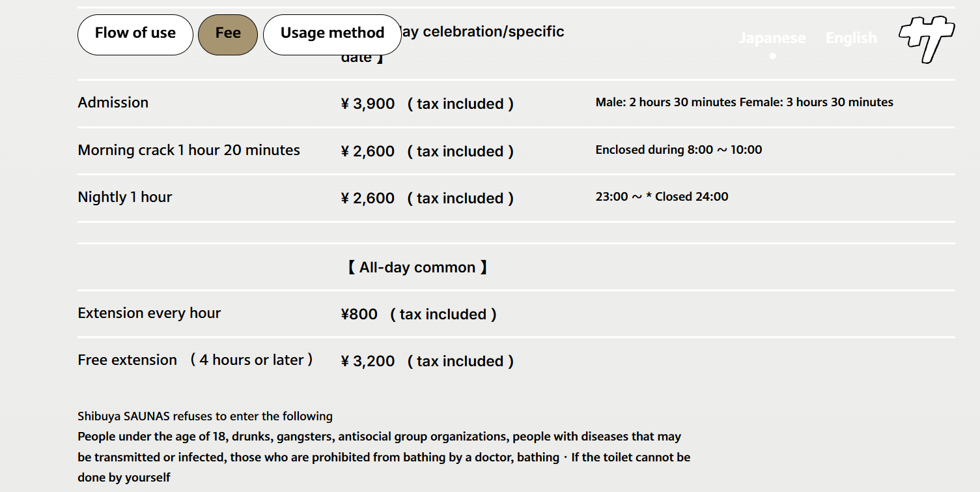This screenshot has width=980, height=492.
Task: Switch the language to English
Action: (851, 38)
